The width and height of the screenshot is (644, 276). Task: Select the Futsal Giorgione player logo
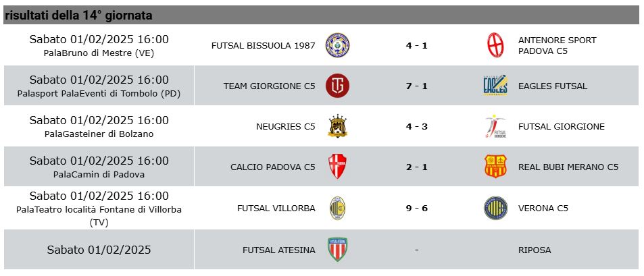pos(495,126)
